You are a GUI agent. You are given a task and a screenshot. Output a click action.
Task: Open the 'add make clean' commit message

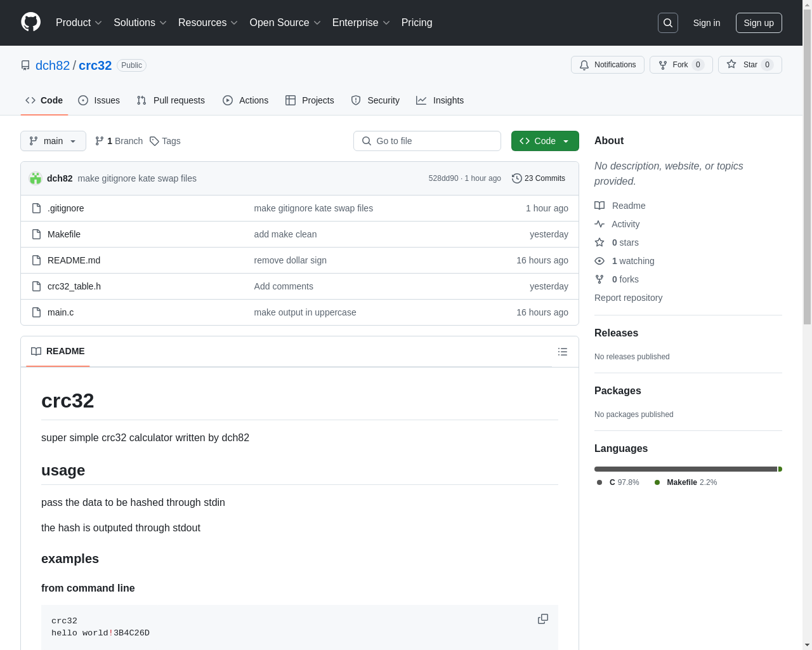(285, 234)
